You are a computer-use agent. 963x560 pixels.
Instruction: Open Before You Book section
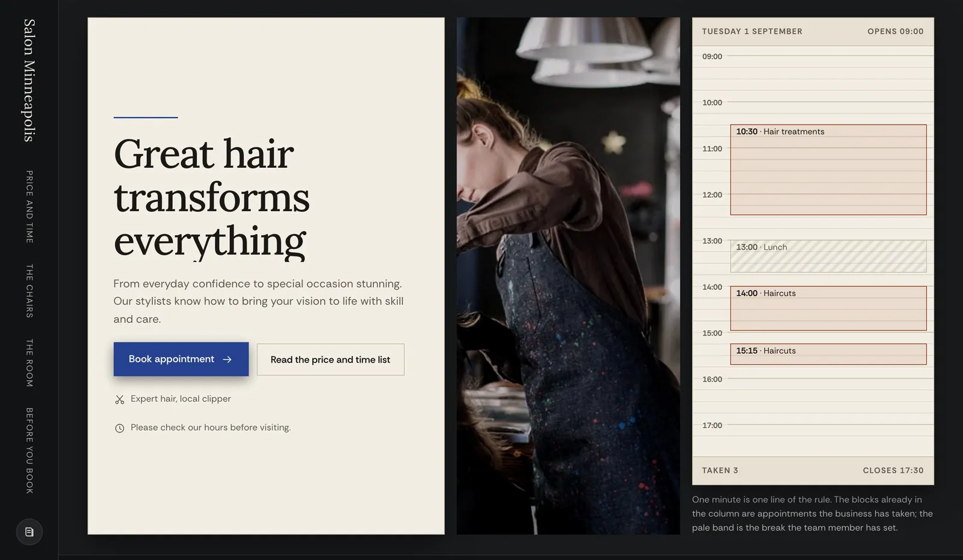[x=29, y=451]
